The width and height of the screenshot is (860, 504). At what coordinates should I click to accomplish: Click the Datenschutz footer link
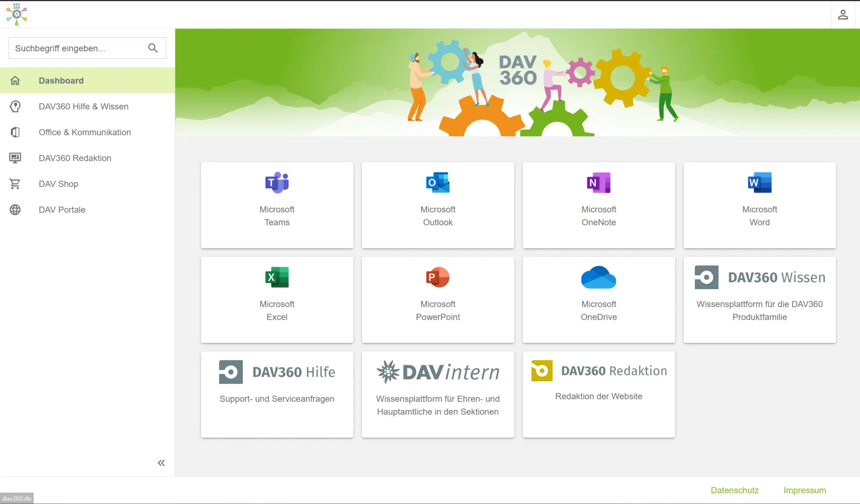[735, 490]
